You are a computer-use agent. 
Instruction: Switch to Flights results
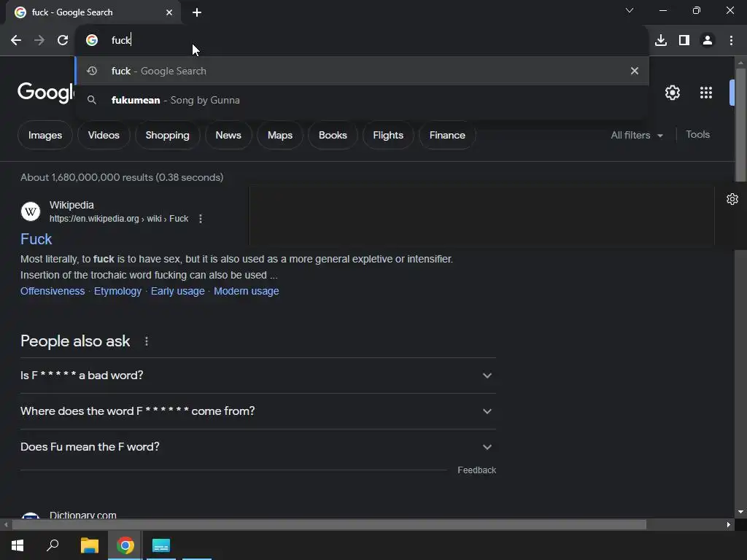click(388, 135)
